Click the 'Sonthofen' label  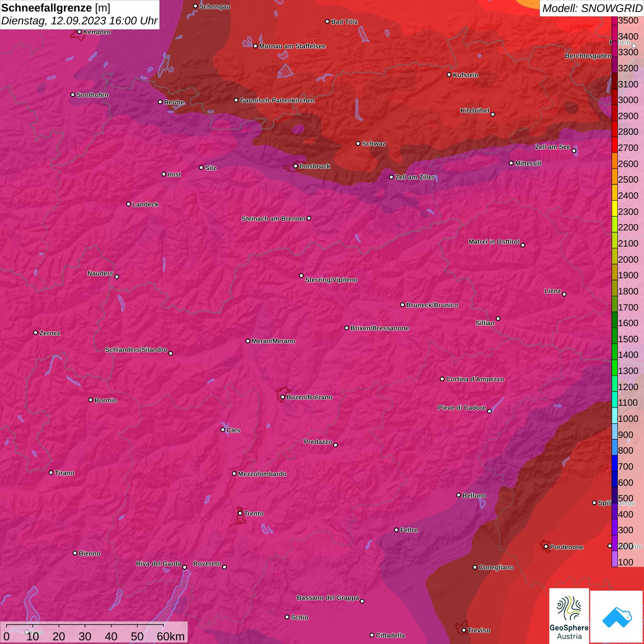[x=92, y=95]
